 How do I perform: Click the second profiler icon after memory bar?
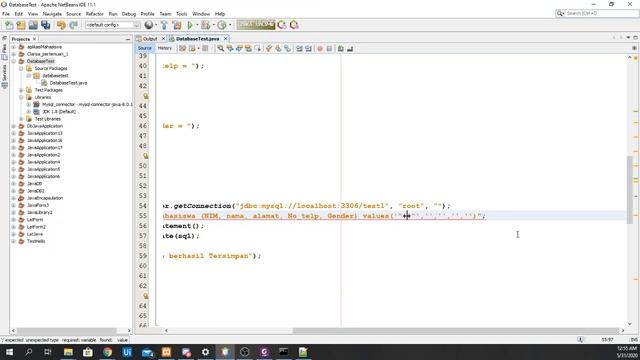pos(294,25)
